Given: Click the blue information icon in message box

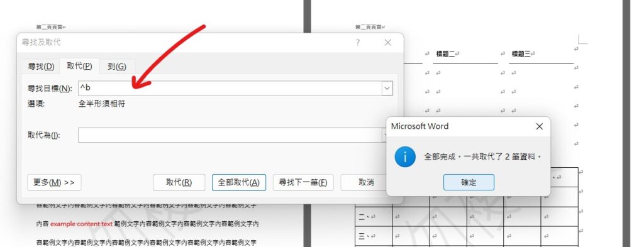Looking at the screenshot, I should [x=405, y=156].
